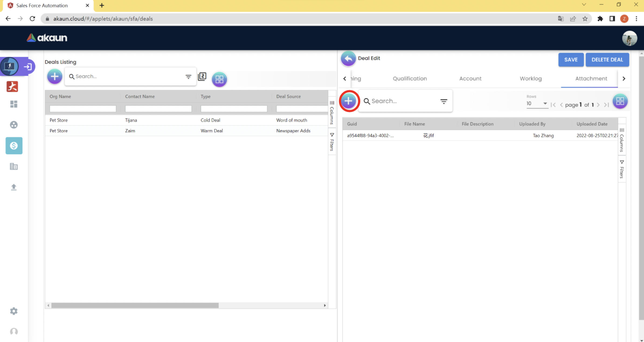
Task: Open the settings gear in the sidebar
Action: (14, 311)
